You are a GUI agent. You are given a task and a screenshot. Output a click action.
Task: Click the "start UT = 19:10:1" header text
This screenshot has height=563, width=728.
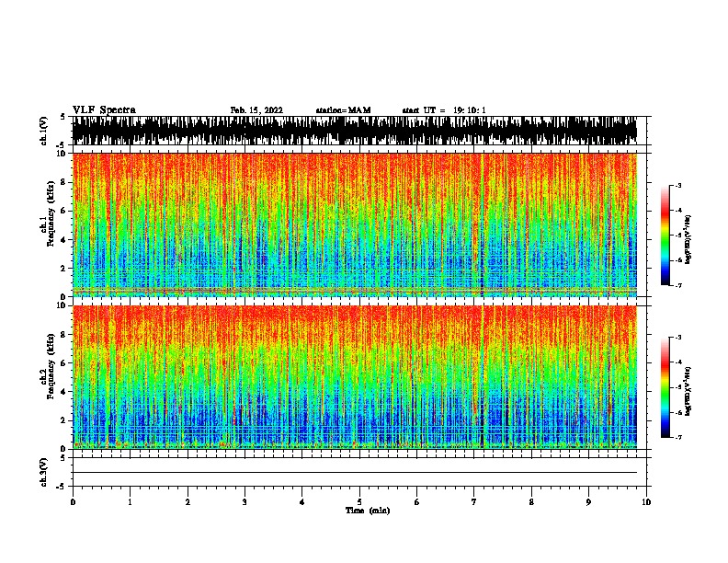click(444, 110)
